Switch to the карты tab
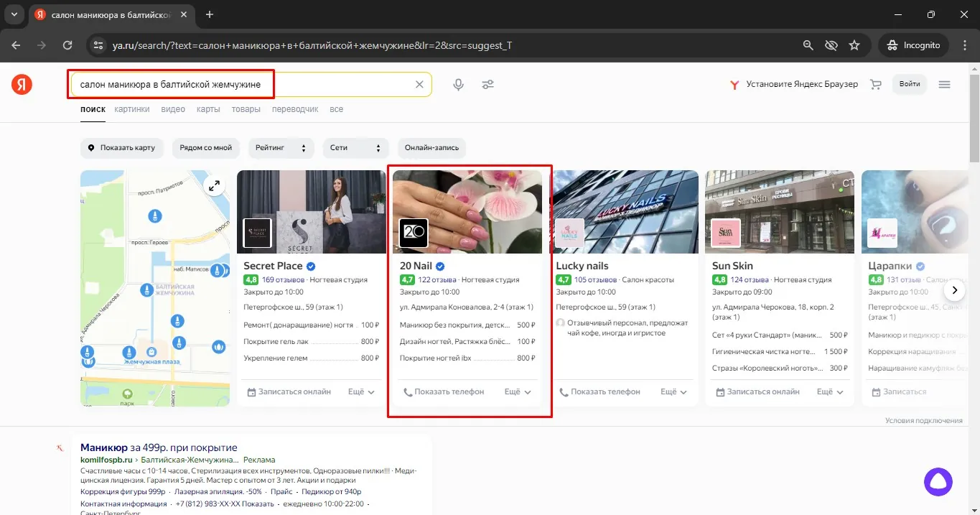 click(x=208, y=109)
